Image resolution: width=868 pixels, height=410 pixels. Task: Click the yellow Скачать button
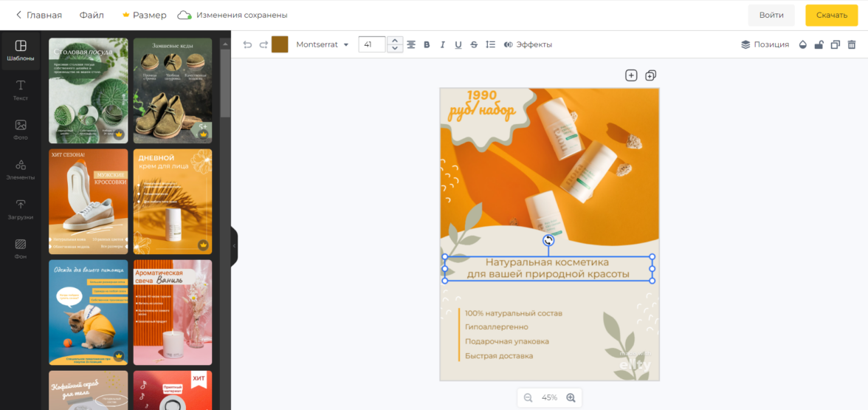click(x=831, y=15)
